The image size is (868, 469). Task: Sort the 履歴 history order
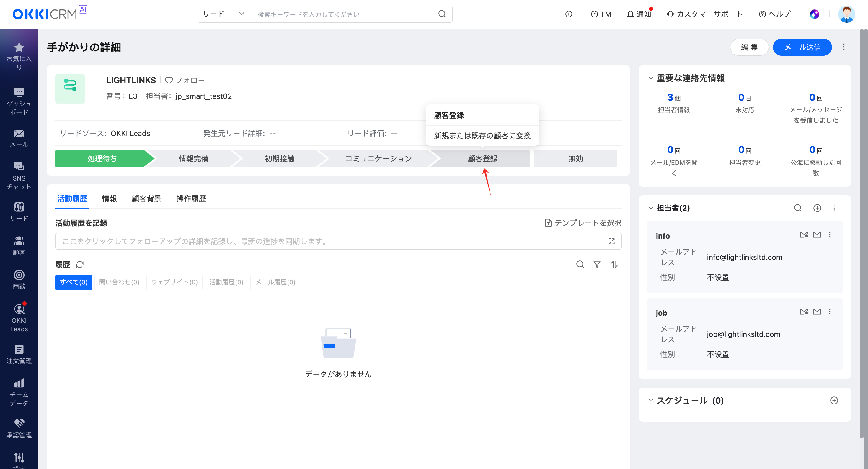(614, 265)
